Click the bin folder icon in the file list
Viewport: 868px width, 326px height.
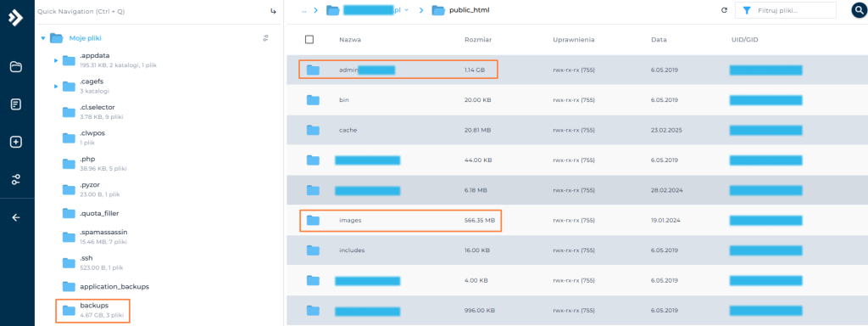(x=314, y=100)
